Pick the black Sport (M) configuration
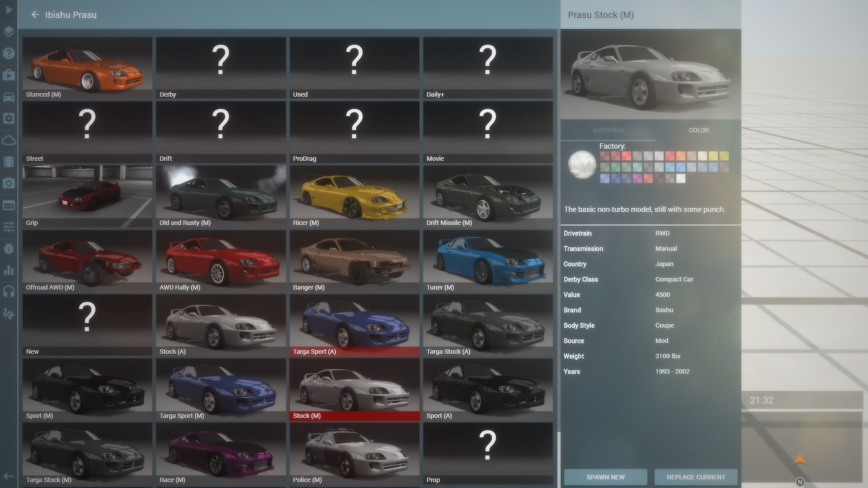Screen dimensions: 868x488 pos(87,389)
